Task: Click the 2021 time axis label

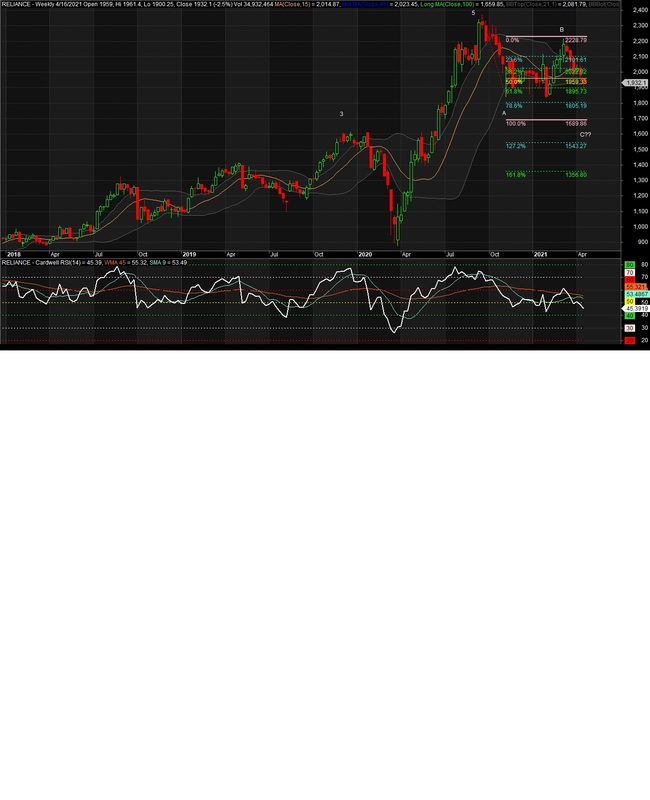Action: click(540, 254)
